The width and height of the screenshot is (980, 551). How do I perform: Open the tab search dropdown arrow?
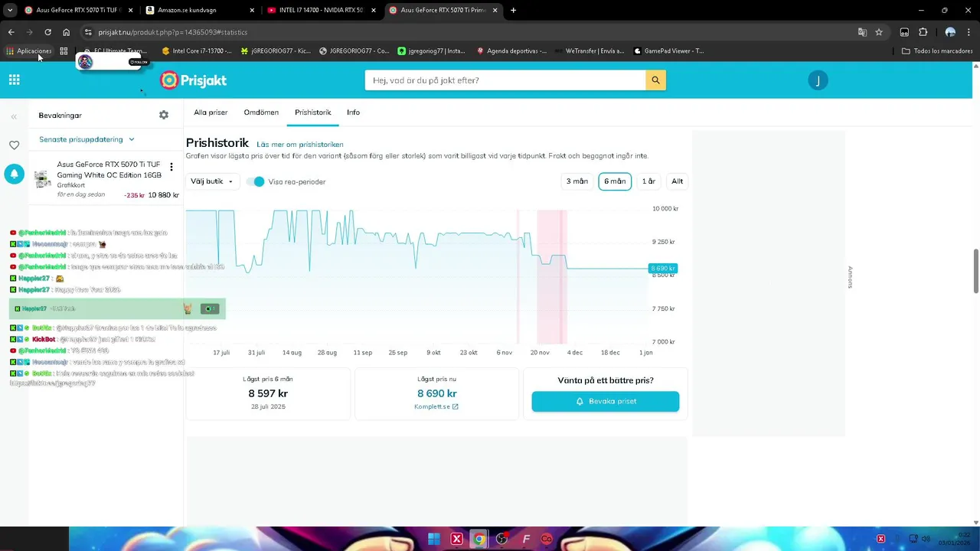point(10,10)
